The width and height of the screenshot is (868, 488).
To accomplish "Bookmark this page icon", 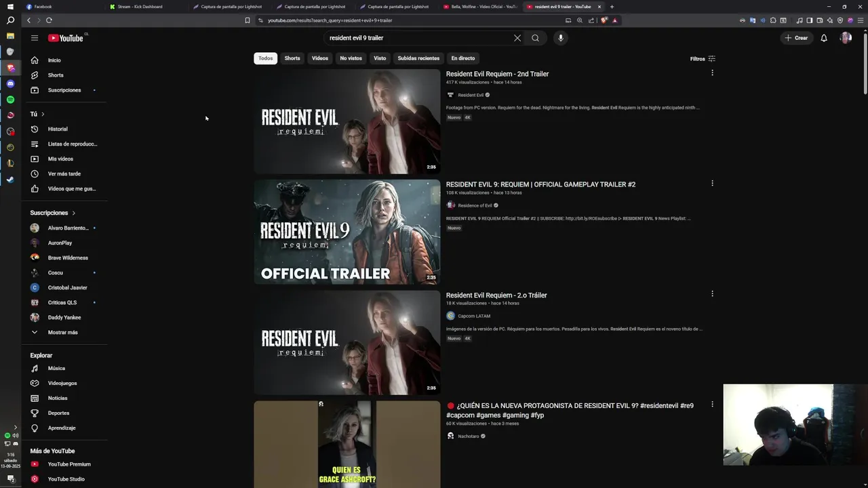I will pos(248,20).
